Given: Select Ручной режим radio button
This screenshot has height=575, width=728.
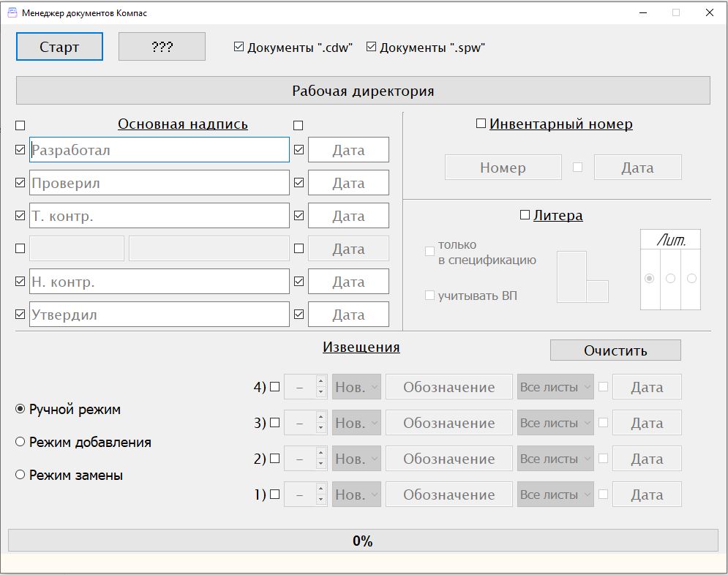Looking at the screenshot, I should click(x=20, y=409).
